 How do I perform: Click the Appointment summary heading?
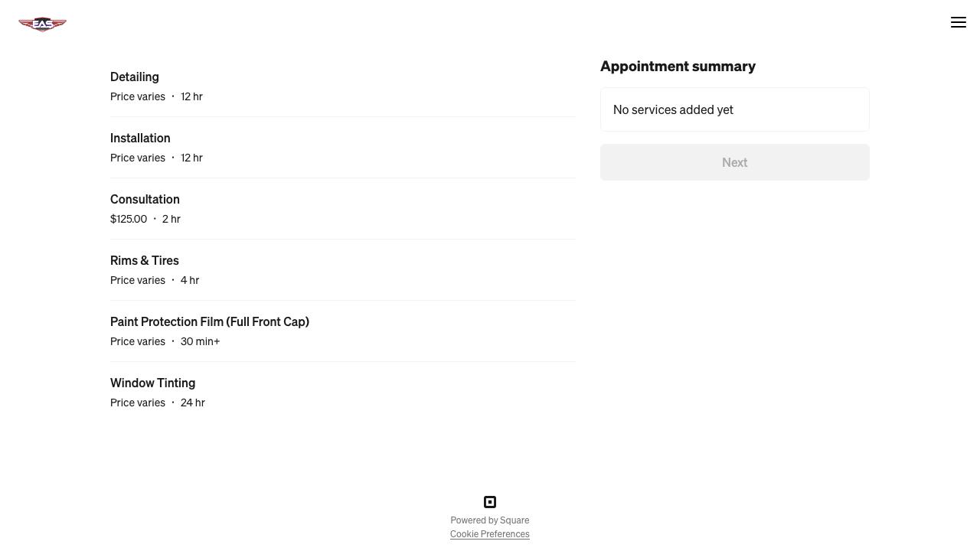pos(678,67)
